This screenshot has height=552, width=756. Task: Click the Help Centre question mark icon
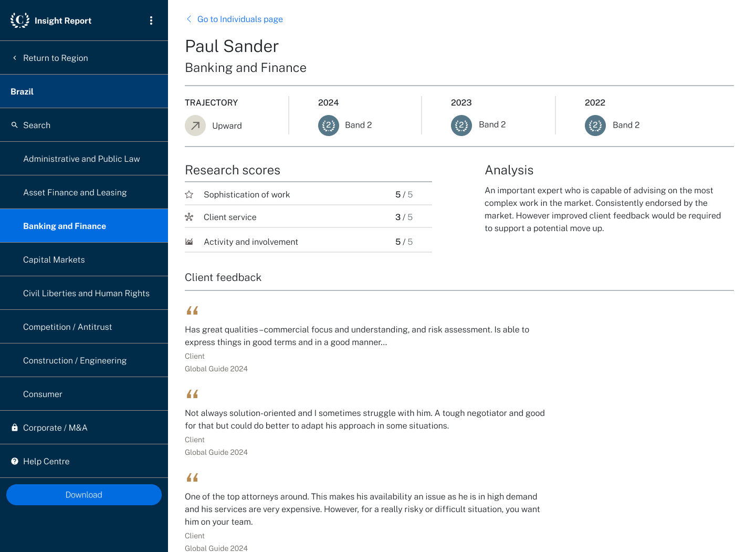pos(15,461)
